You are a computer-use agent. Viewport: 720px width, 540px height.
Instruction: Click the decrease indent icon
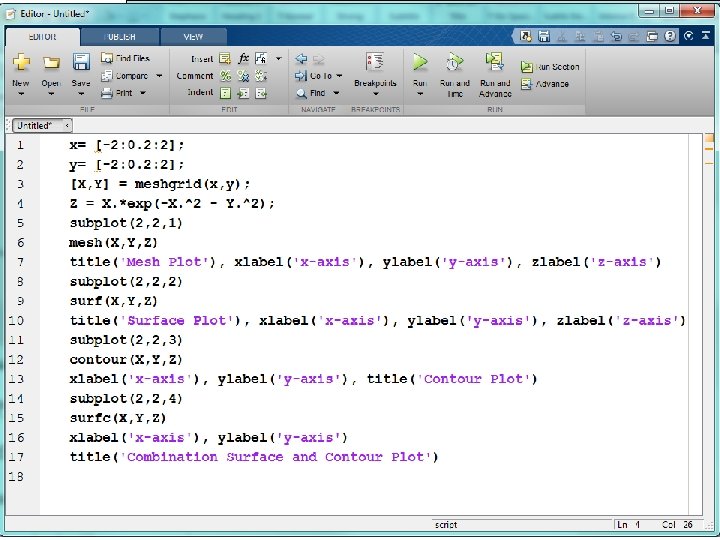pyautogui.click(x=261, y=93)
